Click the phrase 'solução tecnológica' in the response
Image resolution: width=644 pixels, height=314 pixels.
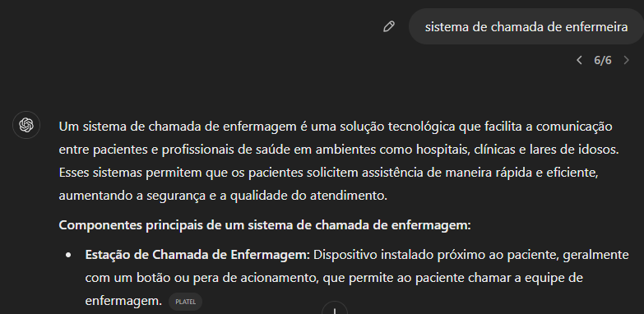pyautogui.click(x=397, y=127)
